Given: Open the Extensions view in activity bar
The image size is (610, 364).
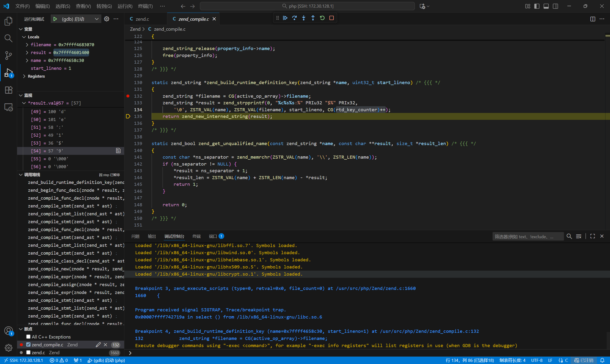Looking at the screenshot, I should click(x=9, y=90).
